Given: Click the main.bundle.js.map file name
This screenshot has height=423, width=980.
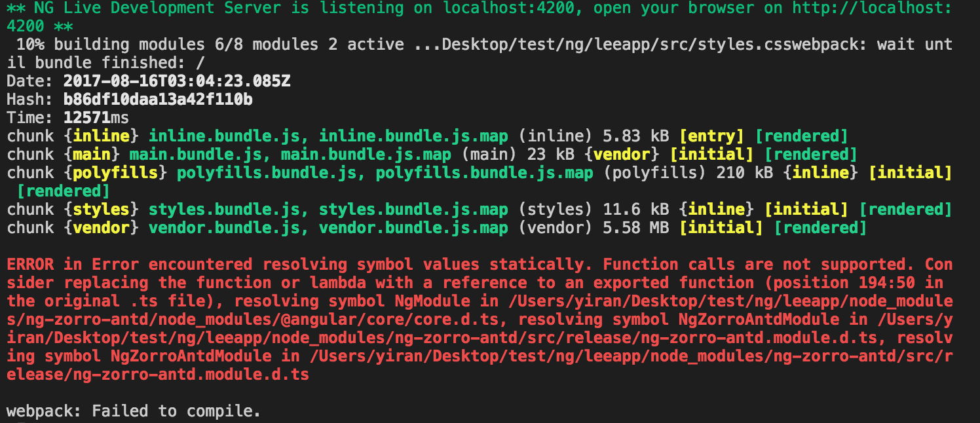Looking at the screenshot, I should tap(366, 155).
